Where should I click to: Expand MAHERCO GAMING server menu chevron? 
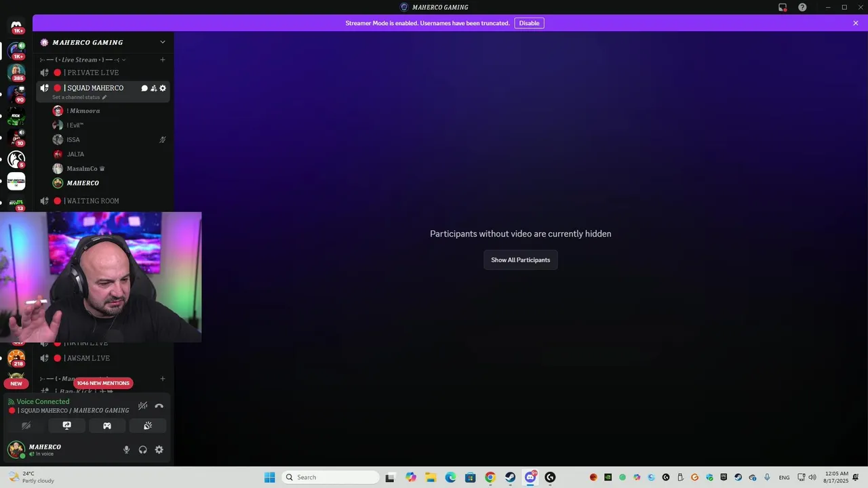162,42
